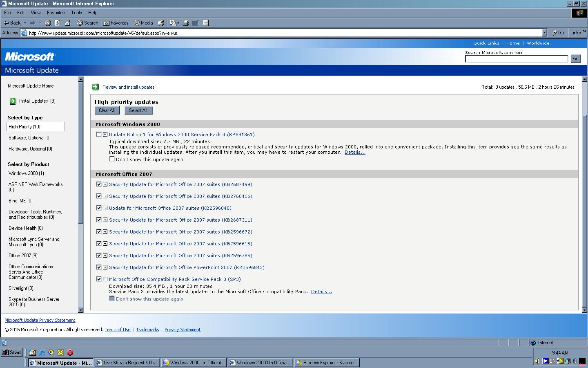The width and height of the screenshot is (588, 368).
Task: Uncheck the Compatibility Pack SP3 checkbox
Action: [x=99, y=279]
